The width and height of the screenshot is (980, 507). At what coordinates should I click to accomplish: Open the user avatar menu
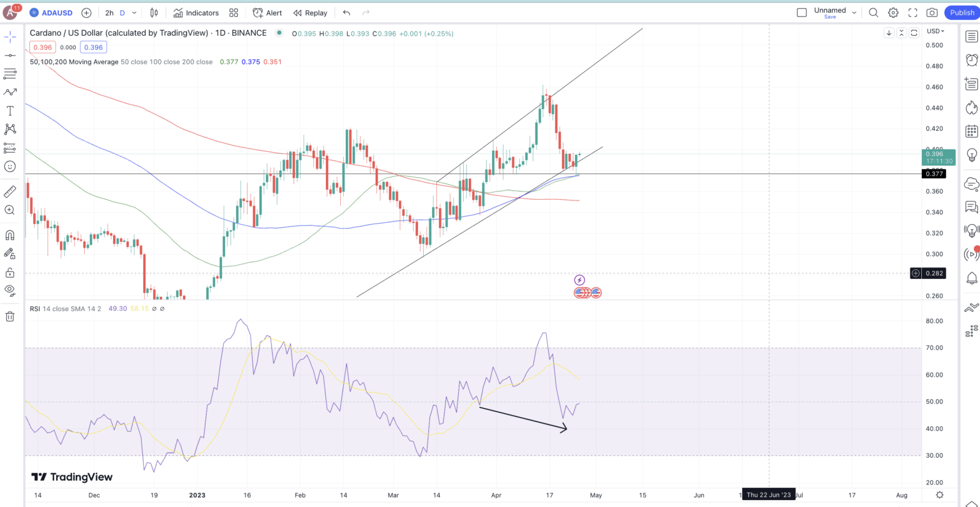tap(10, 12)
